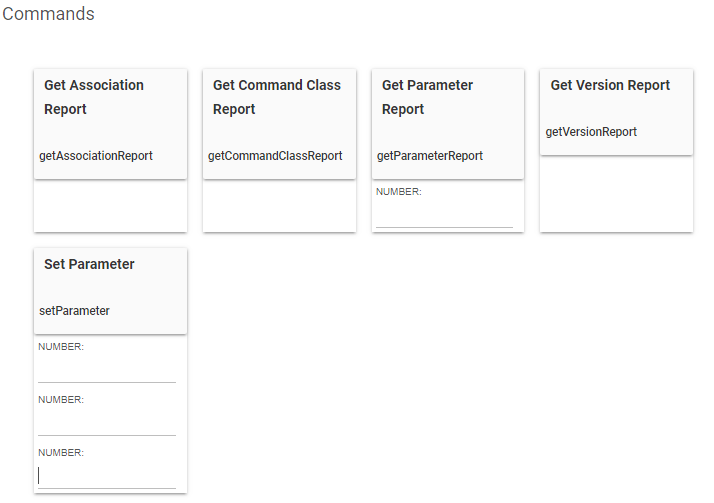Click first NUMBER label under setParameter

pyautogui.click(x=61, y=347)
